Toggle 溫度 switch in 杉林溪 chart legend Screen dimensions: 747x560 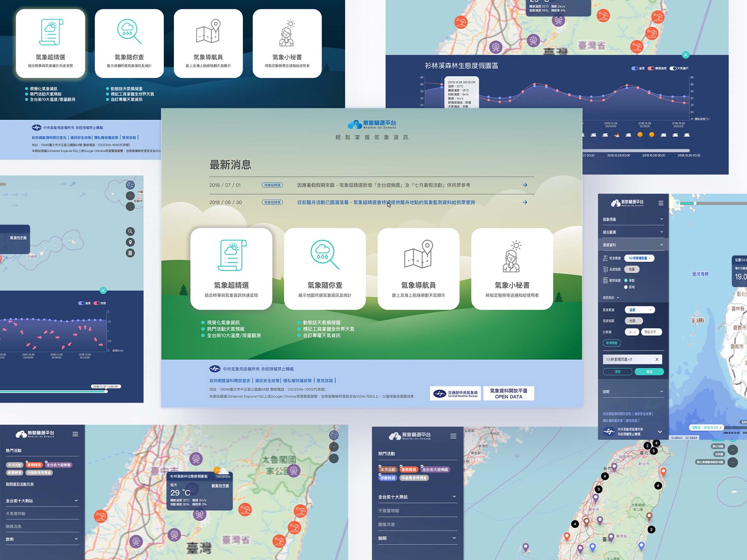(635, 68)
